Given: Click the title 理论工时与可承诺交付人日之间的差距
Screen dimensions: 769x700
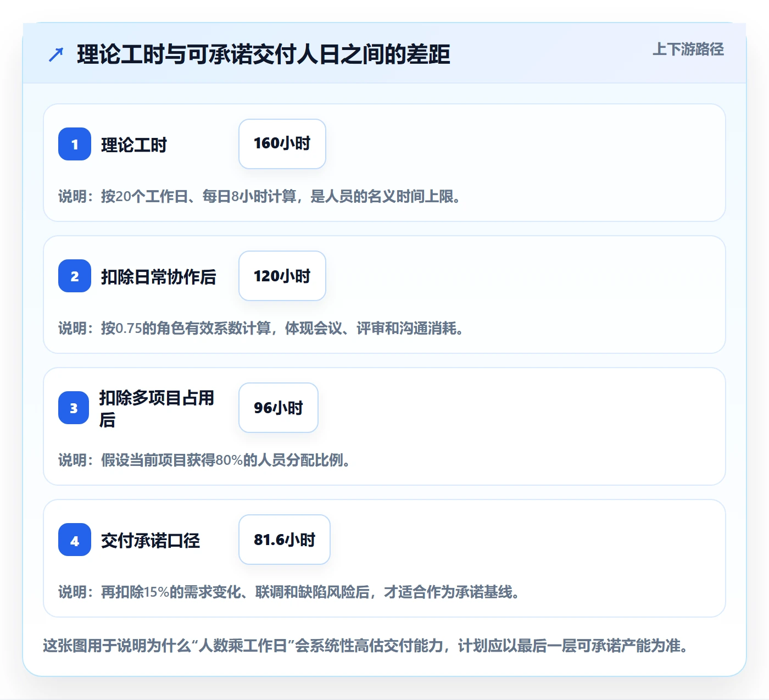Looking at the screenshot, I should pyautogui.click(x=264, y=54).
